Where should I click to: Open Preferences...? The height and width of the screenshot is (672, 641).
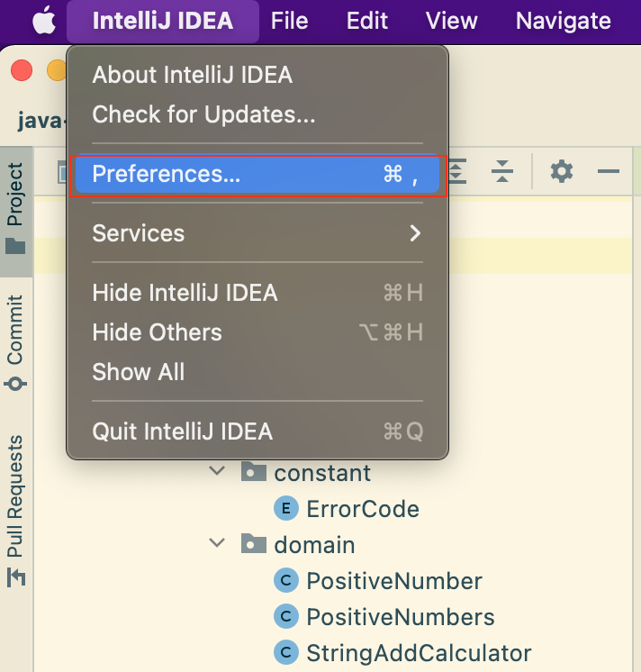[x=257, y=174]
